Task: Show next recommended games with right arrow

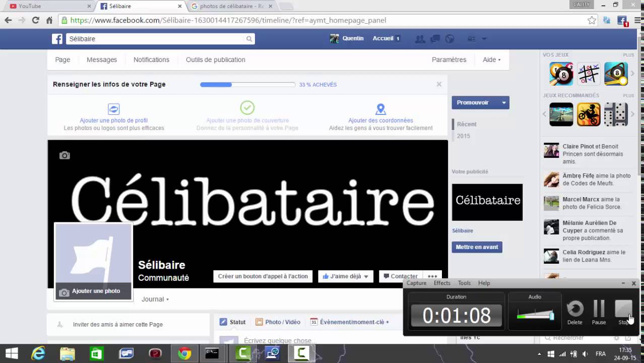Action: [632, 114]
